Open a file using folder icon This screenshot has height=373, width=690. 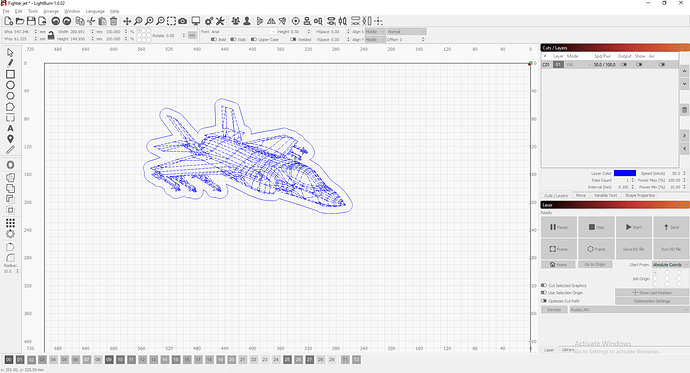(x=20, y=21)
